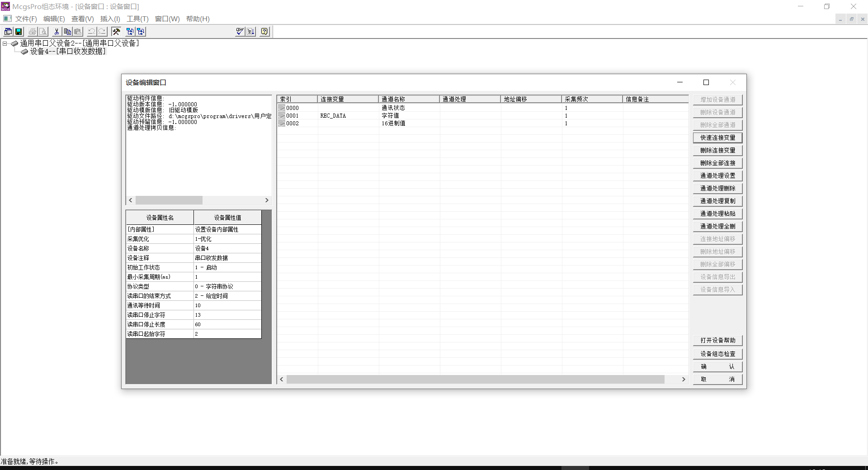Open the 编辑(E) menu

[54, 19]
